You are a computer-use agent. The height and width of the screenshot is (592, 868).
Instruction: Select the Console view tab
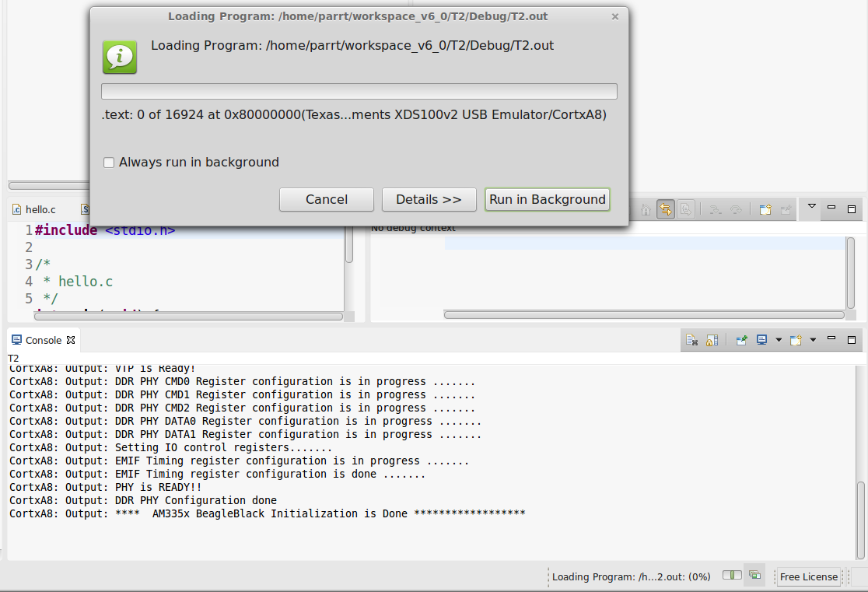tap(44, 340)
